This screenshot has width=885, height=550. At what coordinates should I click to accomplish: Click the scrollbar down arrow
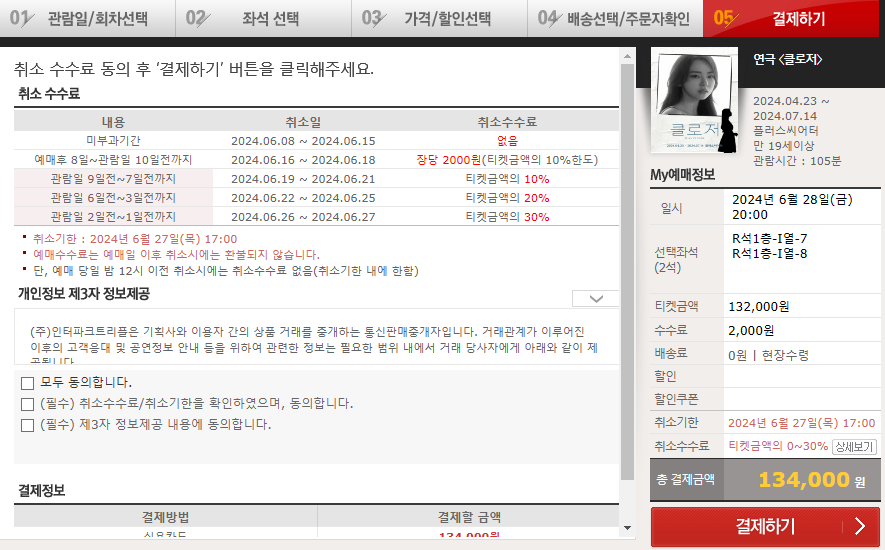[x=627, y=528]
